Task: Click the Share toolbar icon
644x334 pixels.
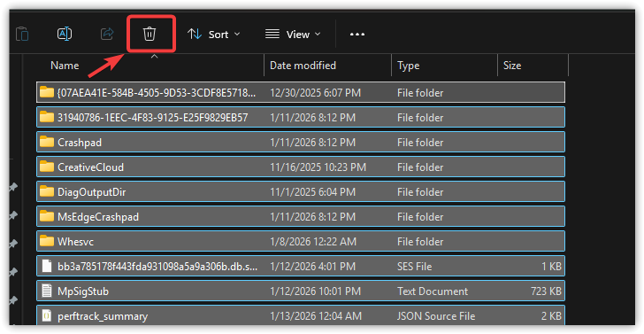Action: click(x=107, y=34)
